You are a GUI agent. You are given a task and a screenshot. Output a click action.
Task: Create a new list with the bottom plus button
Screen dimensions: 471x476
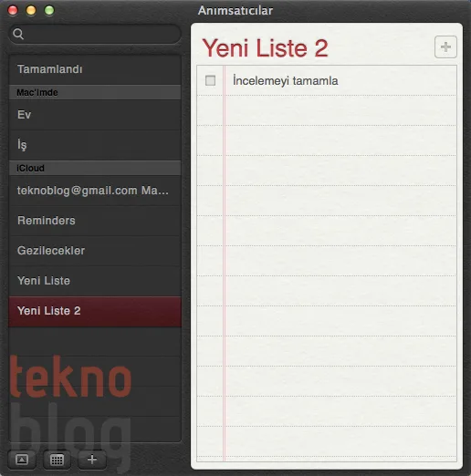point(92,460)
